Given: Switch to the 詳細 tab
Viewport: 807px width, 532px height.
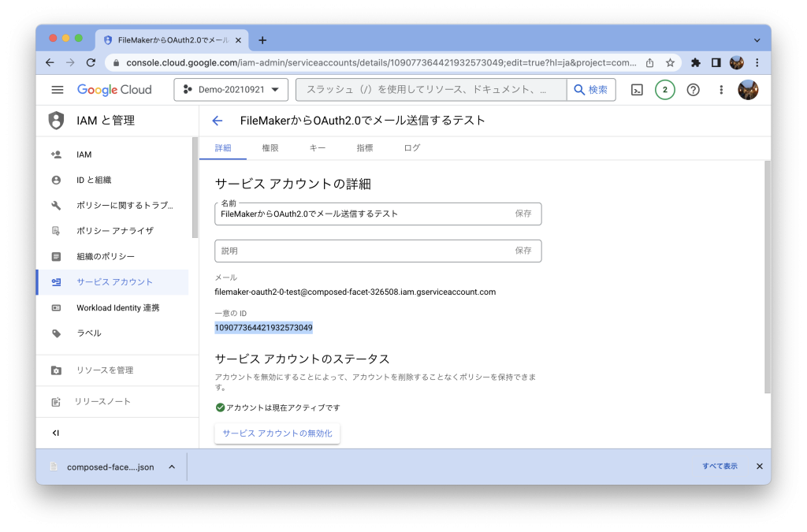Looking at the screenshot, I should [223, 148].
